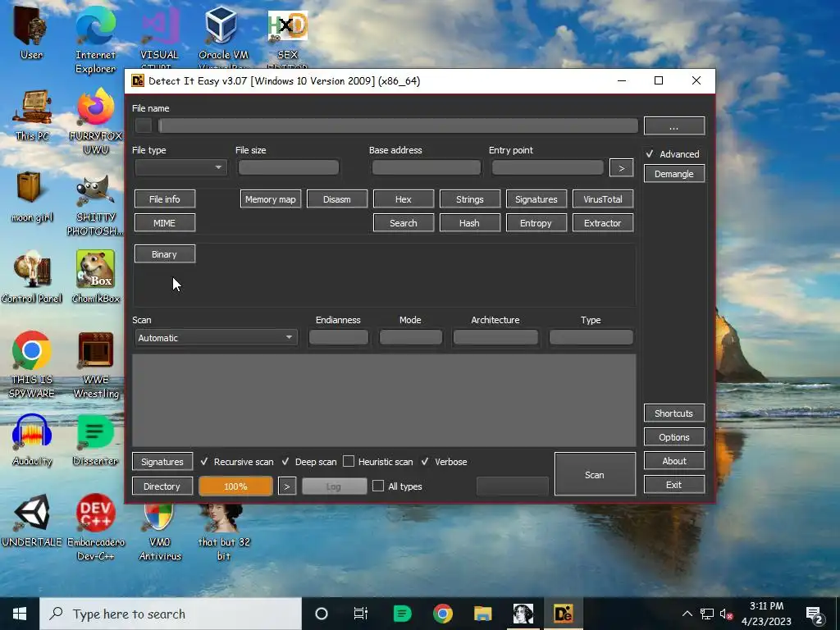Click the Search button
Screen dimensions: 840x630
click(404, 223)
